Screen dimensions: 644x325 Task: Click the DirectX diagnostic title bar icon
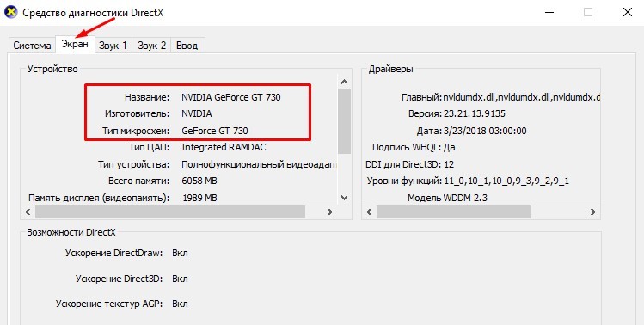[x=10, y=12]
